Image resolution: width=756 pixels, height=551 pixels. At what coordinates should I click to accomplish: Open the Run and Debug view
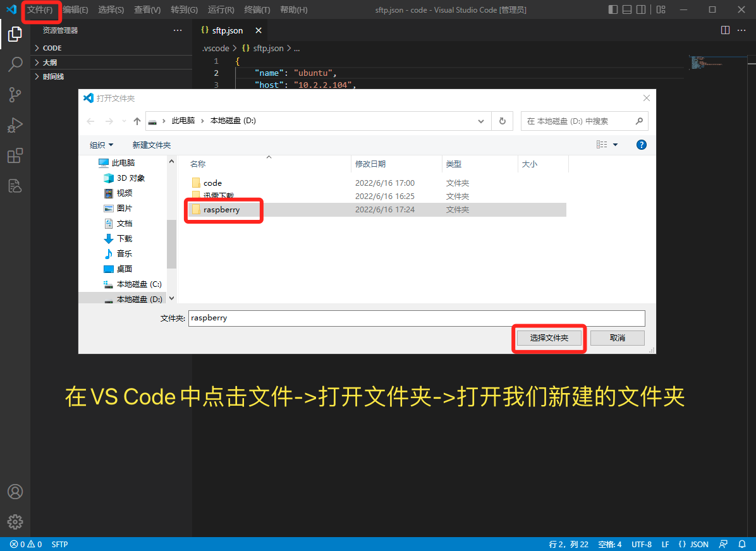click(15, 125)
